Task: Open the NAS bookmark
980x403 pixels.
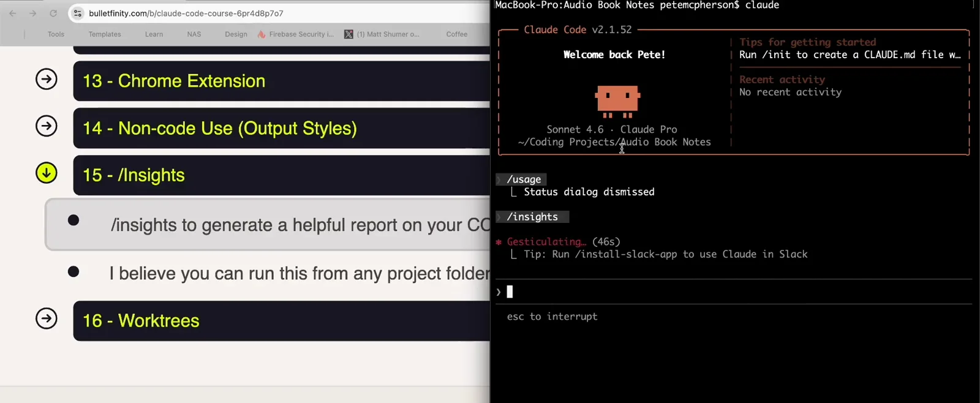Action: pos(194,34)
